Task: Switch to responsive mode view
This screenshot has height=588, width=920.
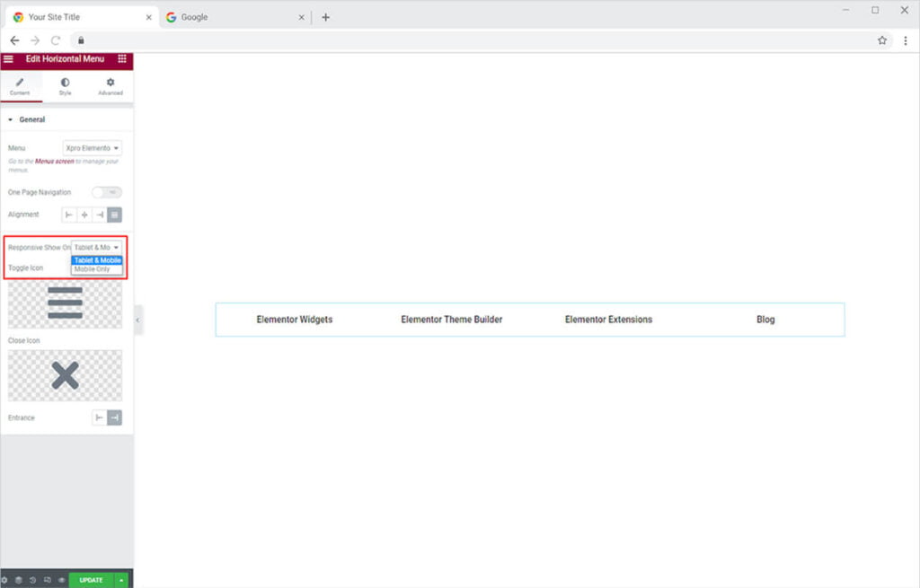Action: coord(47,580)
